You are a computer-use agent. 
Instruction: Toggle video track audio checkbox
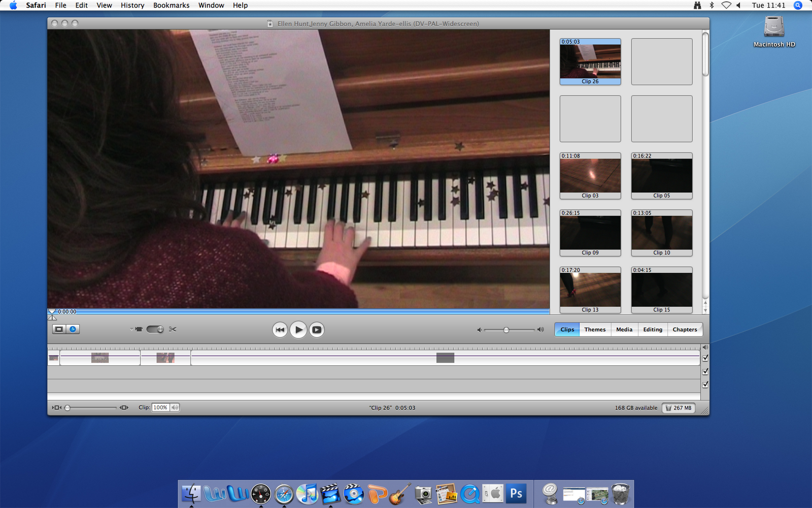705,358
